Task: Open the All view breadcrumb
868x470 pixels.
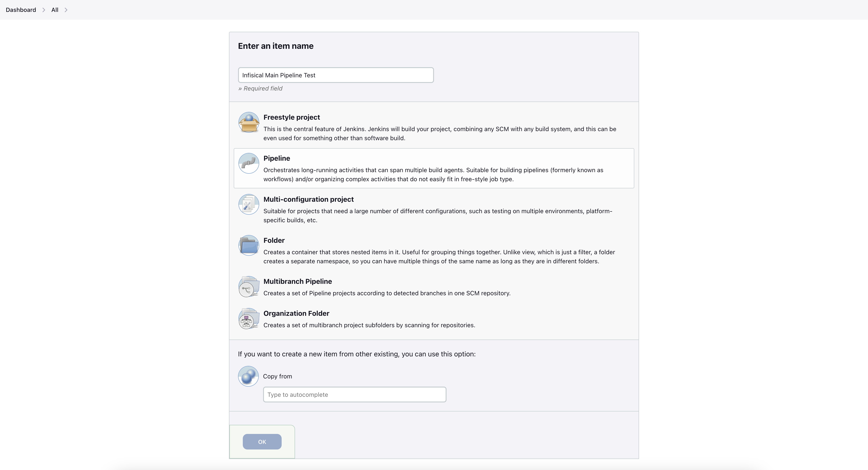Action: [x=55, y=10]
